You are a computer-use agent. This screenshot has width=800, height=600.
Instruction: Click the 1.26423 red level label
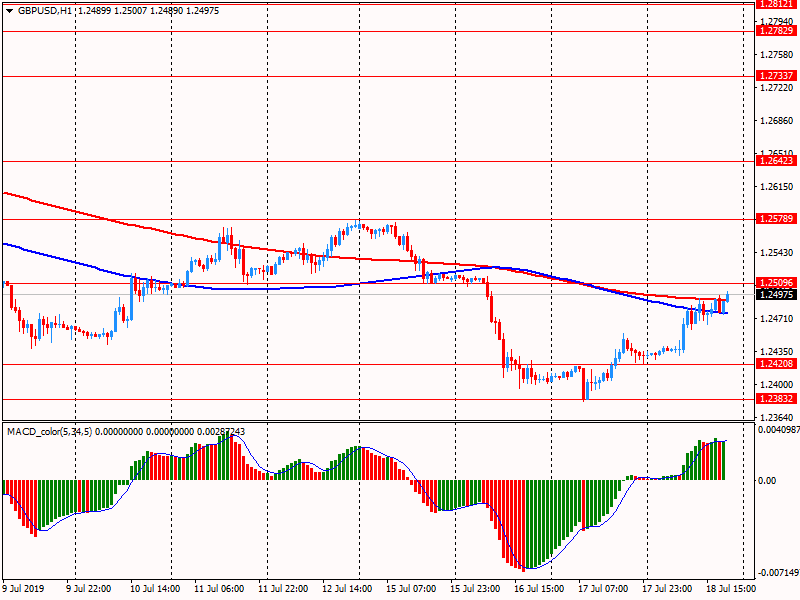click(x=776, y=161)
